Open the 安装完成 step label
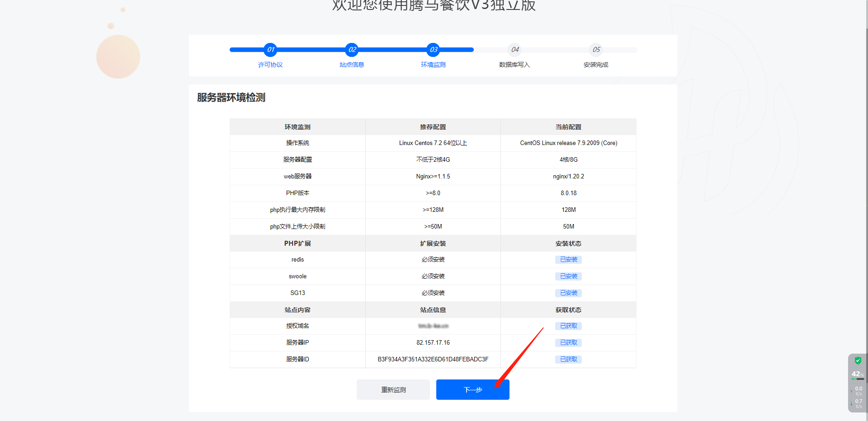Image resolution: width=868 pixels, height=421 pixels. point(596,65)
